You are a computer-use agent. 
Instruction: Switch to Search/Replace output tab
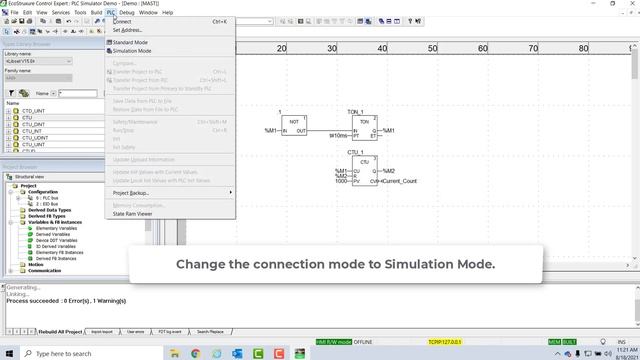click(x=210, y=332)
